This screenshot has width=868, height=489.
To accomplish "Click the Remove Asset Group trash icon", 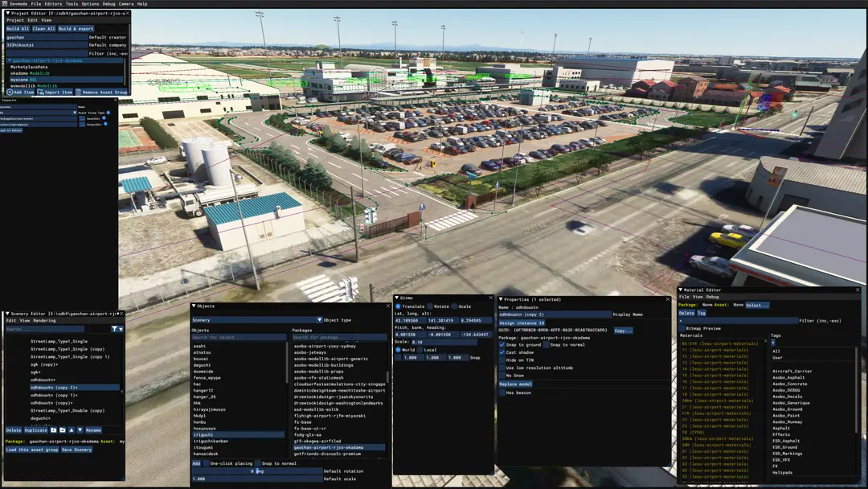I will [x=78, y=92].
